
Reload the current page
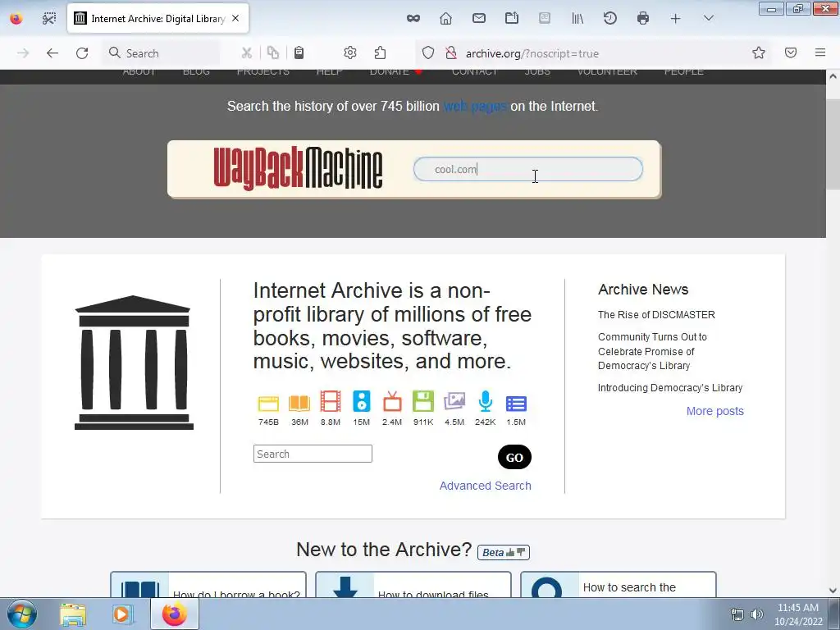tap(82, 53)
